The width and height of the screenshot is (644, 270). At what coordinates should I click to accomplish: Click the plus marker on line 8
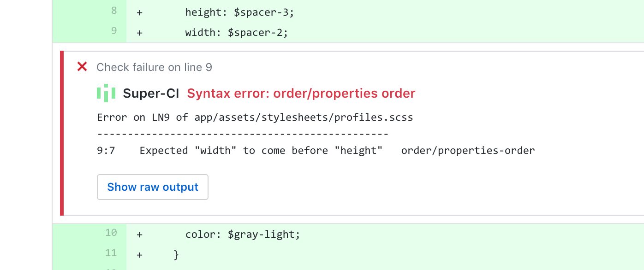(139, 12)
